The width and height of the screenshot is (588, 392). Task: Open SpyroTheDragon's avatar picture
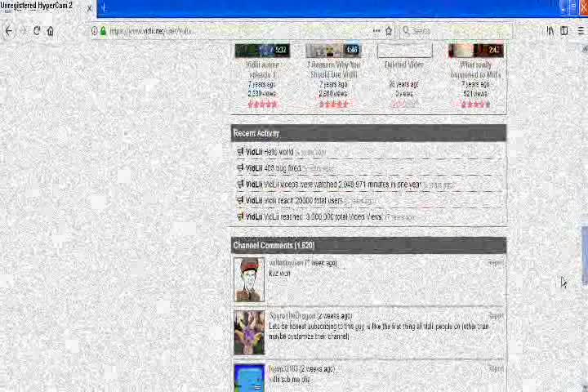(249, 332)
